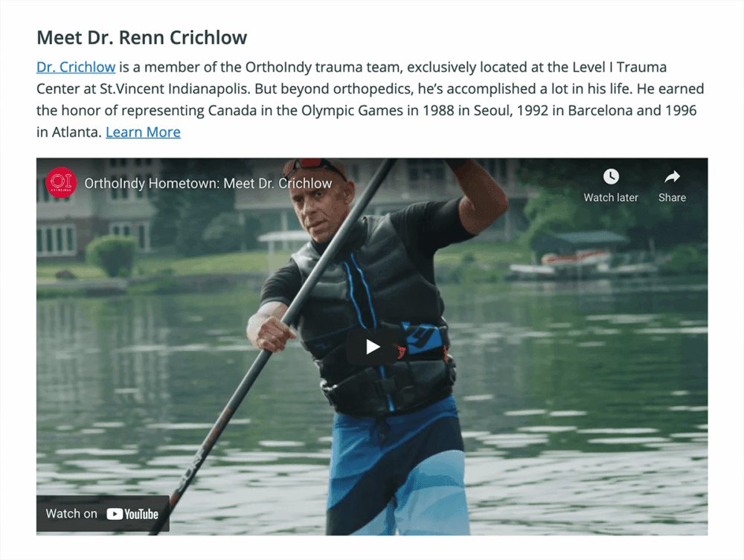The width and height of the screenshot is (744, 560).
Task: Click the "Watch later" text label
Action: coord(611,198)
